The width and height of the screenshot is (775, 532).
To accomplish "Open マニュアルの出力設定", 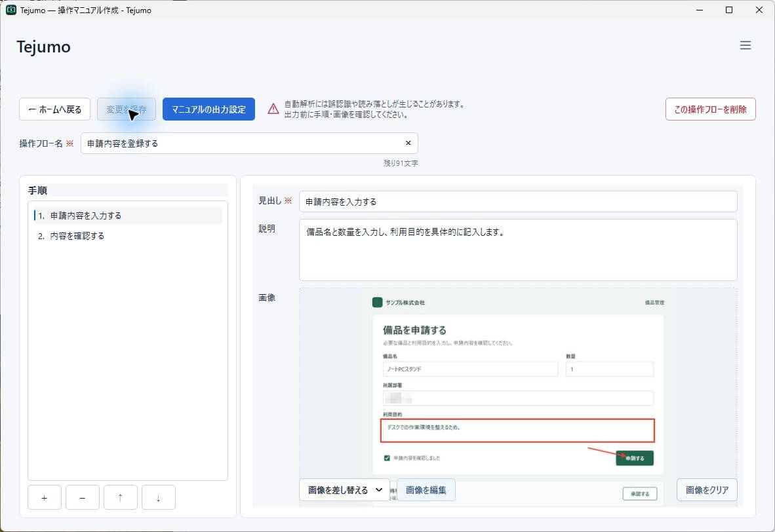I will (x=209, y=109).
